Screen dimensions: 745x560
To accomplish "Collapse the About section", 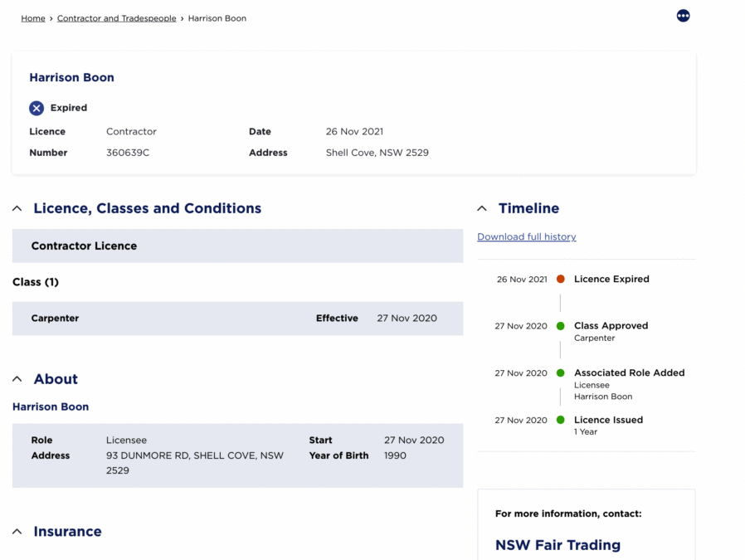I will pyautogui.click(x=17, y=379).
